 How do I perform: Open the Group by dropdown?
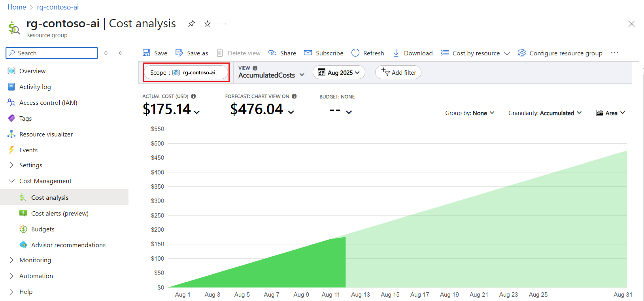click(x=470, y=113)
